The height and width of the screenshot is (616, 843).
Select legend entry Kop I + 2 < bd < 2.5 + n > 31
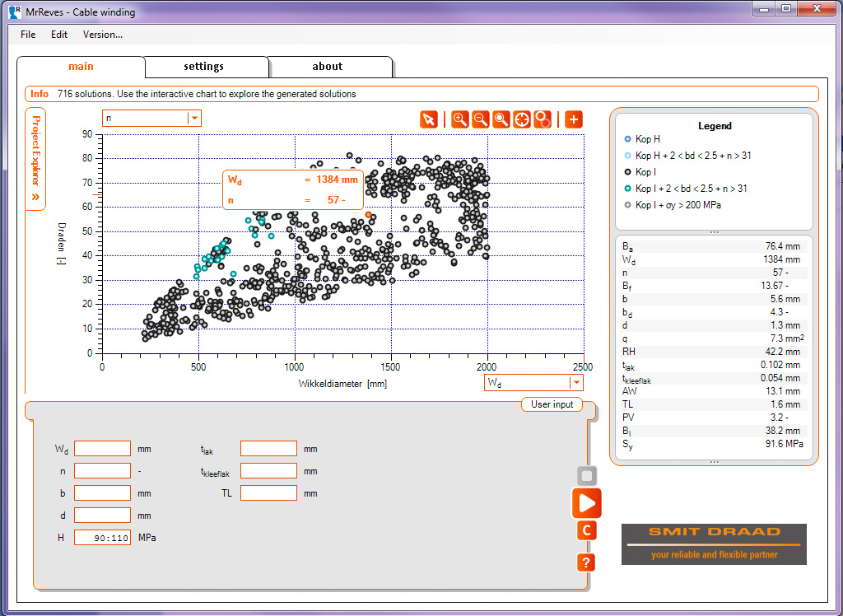[686, 189]
